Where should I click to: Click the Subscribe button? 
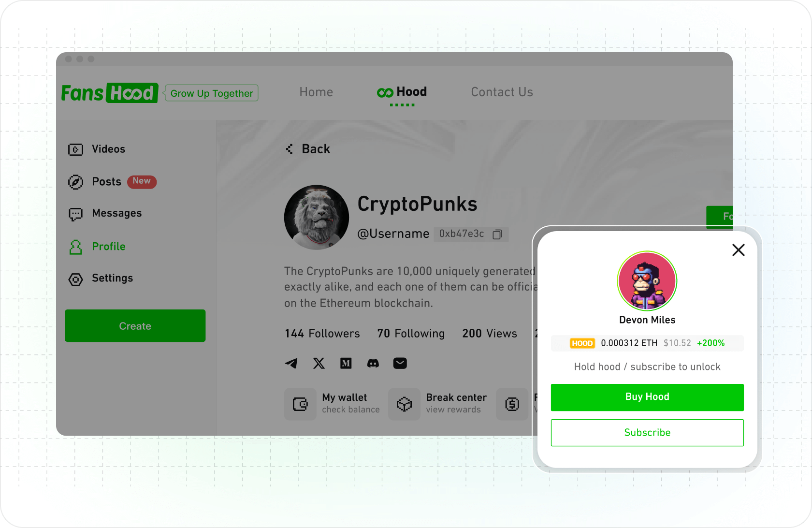click(x=647, y=433)
